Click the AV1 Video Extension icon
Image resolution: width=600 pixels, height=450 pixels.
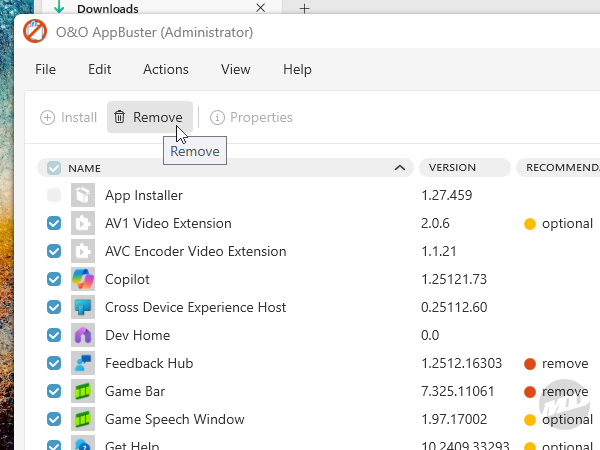[83, 223]
